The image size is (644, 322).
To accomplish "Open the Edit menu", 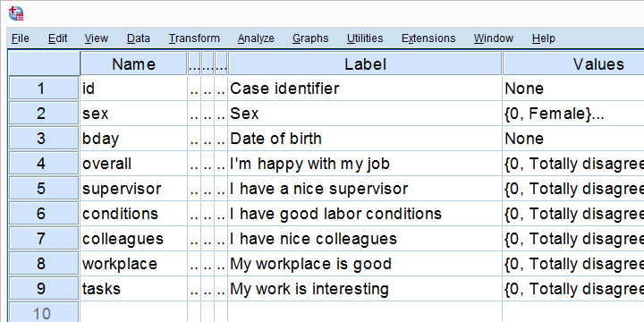I will [x=57, y=38].
